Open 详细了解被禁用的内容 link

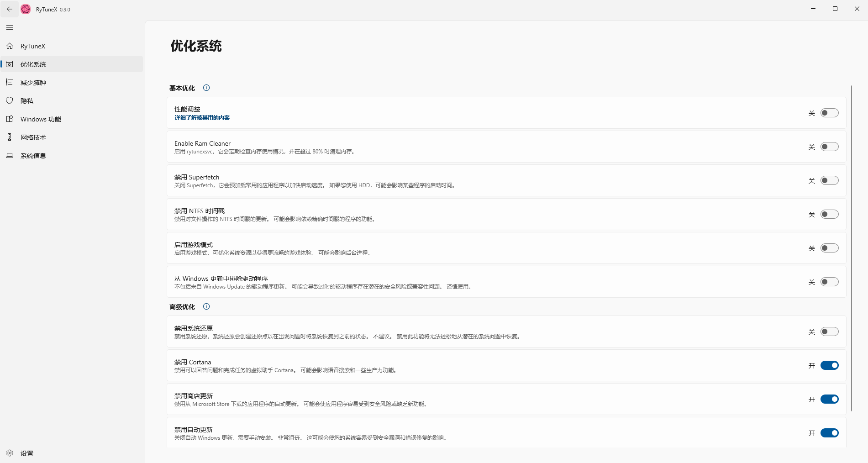pyautogui.click(x=202, y=118)
